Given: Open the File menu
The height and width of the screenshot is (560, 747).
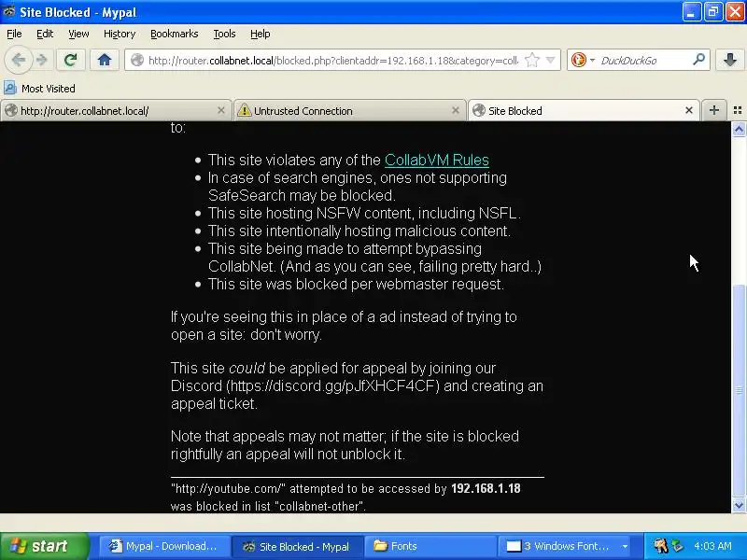Looking at the screenshot, I should [14, 34].
